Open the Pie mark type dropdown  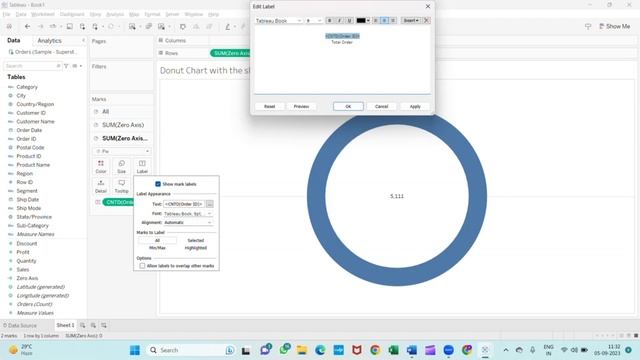pos(122,151)
